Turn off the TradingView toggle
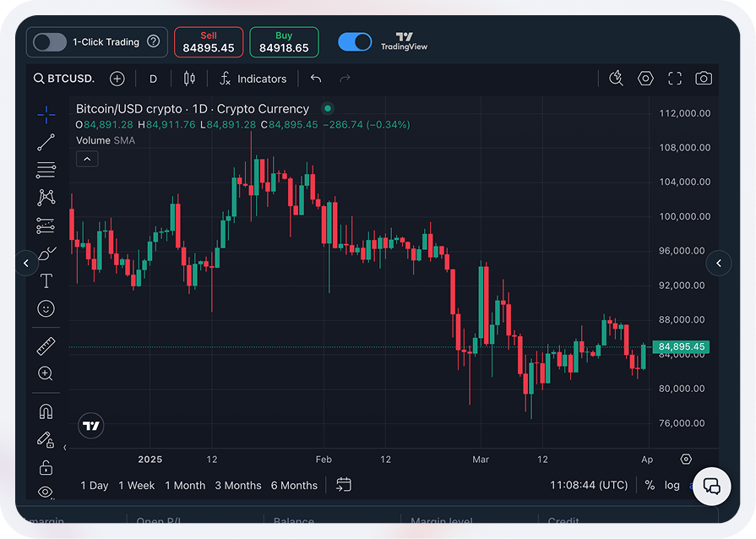This screenshot has width=756, height=539. [355, 41]
